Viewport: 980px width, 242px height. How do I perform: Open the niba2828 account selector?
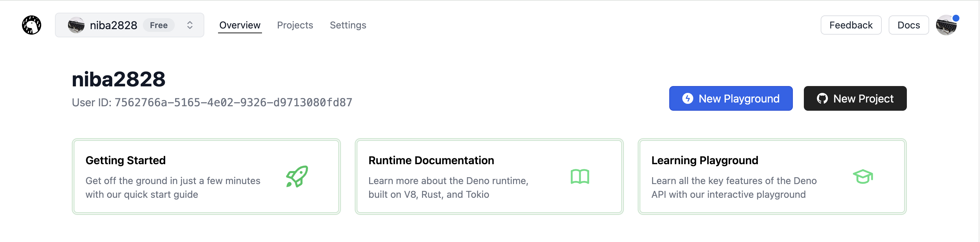click(113, 25)
